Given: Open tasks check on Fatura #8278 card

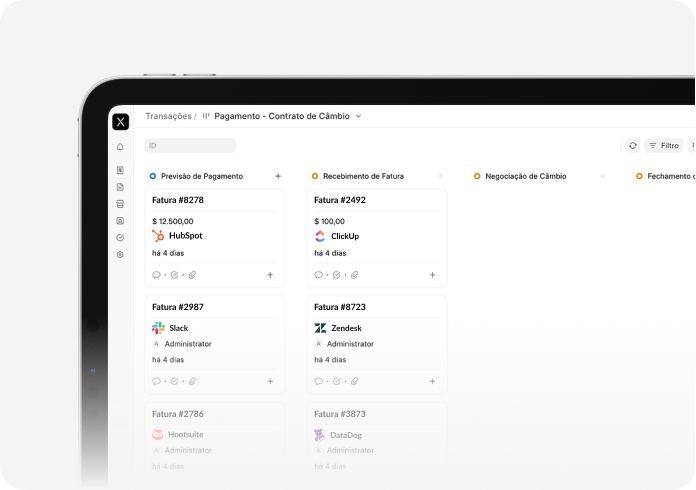Looking at the screenshot, I should [x=174, y=275].
